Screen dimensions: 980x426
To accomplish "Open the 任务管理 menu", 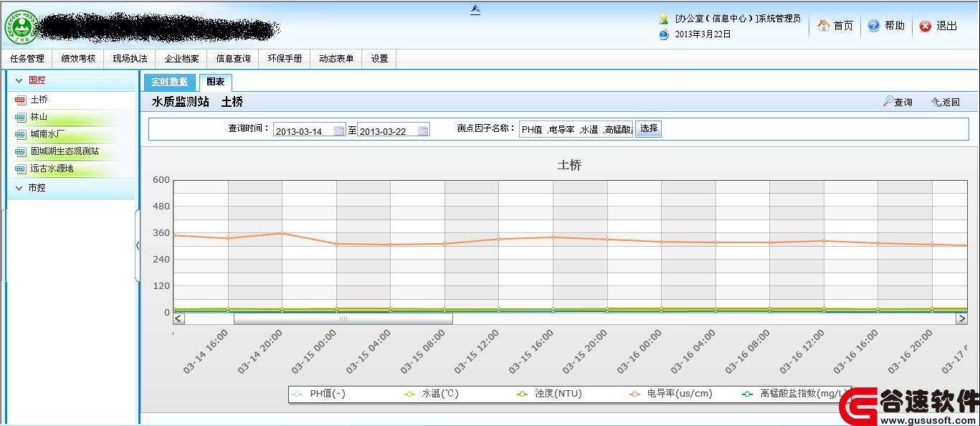I will click(27, 59).
